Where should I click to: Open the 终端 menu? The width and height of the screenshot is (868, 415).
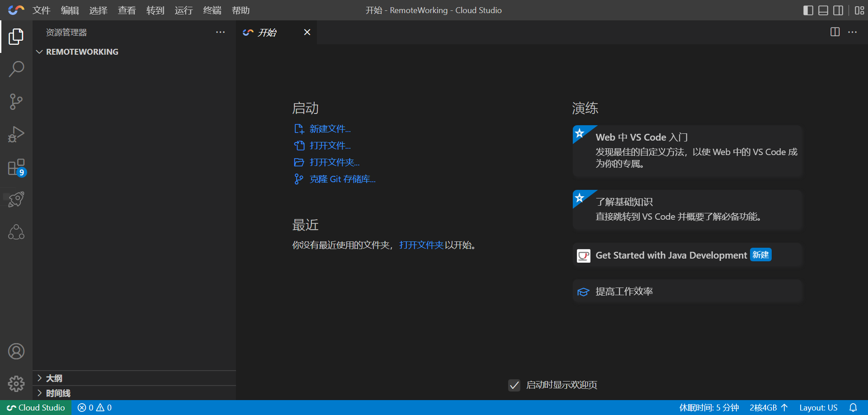pos(212,10)
